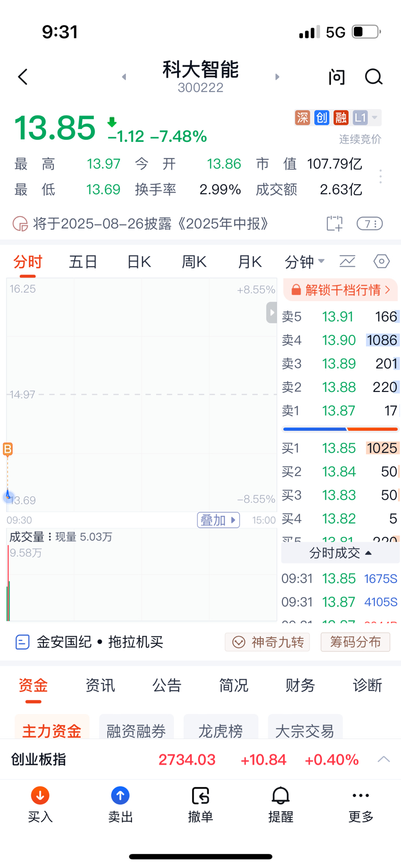The image size is (401, 868).
Task: Open 金安国纪 • 拖拉机买 news item
Action: click(x=100, y=641)
